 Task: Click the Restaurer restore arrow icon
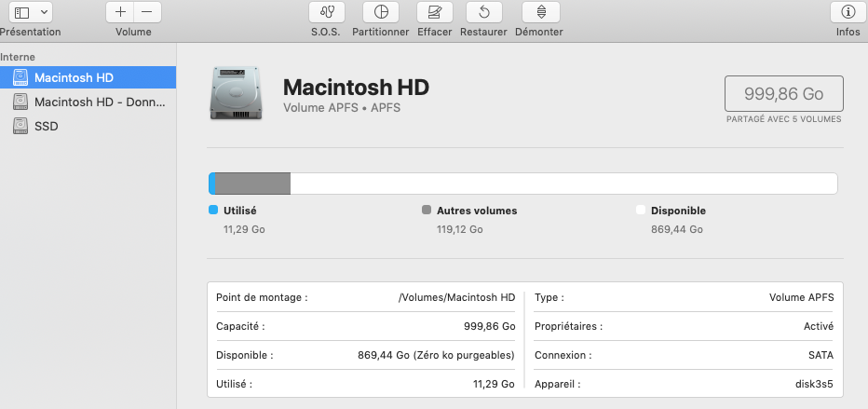click(x=483, y=11)
